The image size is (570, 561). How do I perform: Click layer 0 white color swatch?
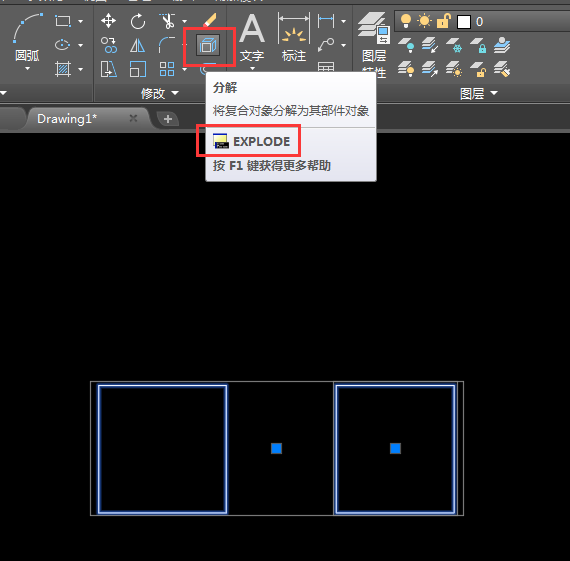[x=463, y=22]
